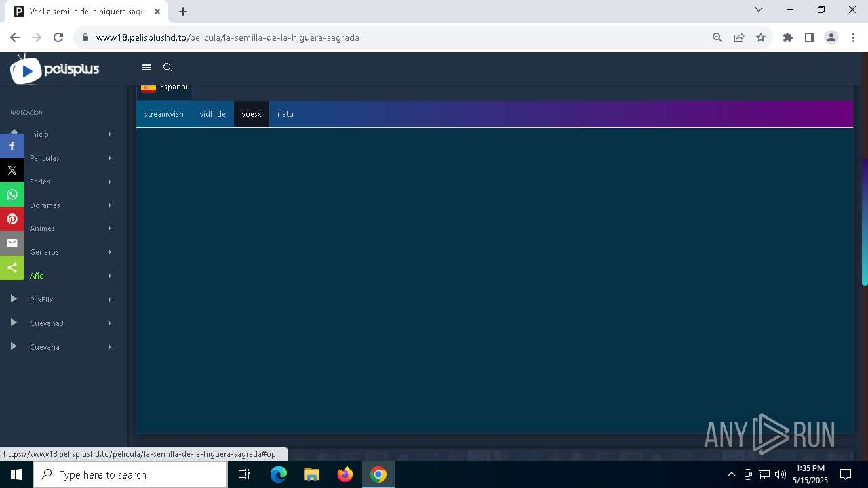
Task: Share page via X (Twitter) icon
Action: click(x=12, y=170)
